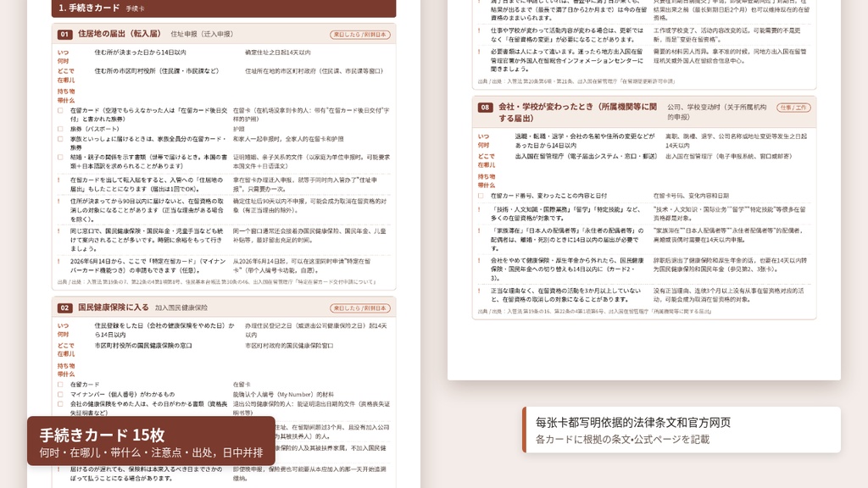Viewport: 868px width, 488px height.
Task: Click 住む所が決まった日から14日以内 text
Action: (x=140, y=53)
